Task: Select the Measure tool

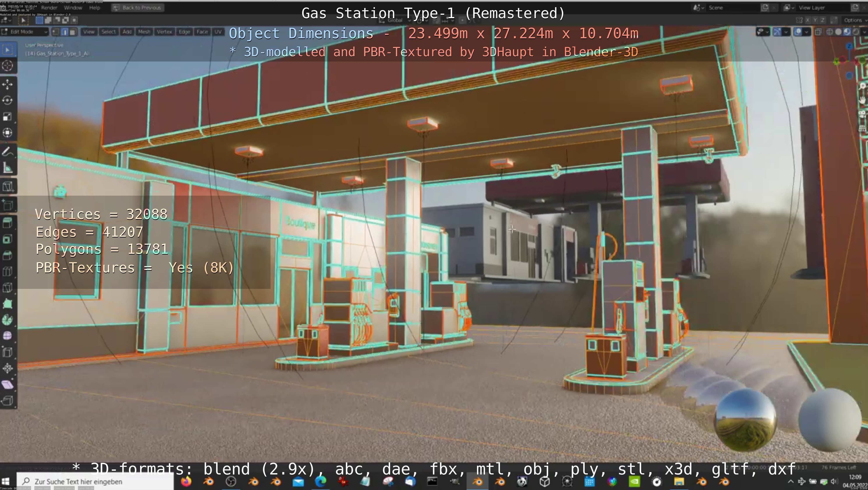Action: (7, 168)
